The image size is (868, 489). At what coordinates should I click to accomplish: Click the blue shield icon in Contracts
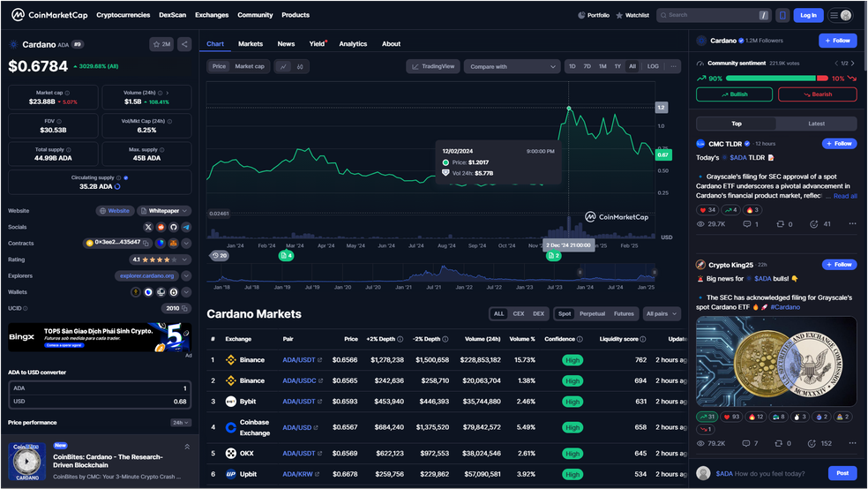click(161, 243)
